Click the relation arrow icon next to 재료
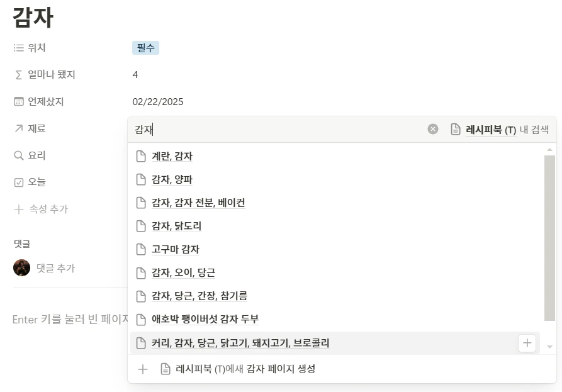This screenshot has height=392, width=562. [x=19, y=128]
